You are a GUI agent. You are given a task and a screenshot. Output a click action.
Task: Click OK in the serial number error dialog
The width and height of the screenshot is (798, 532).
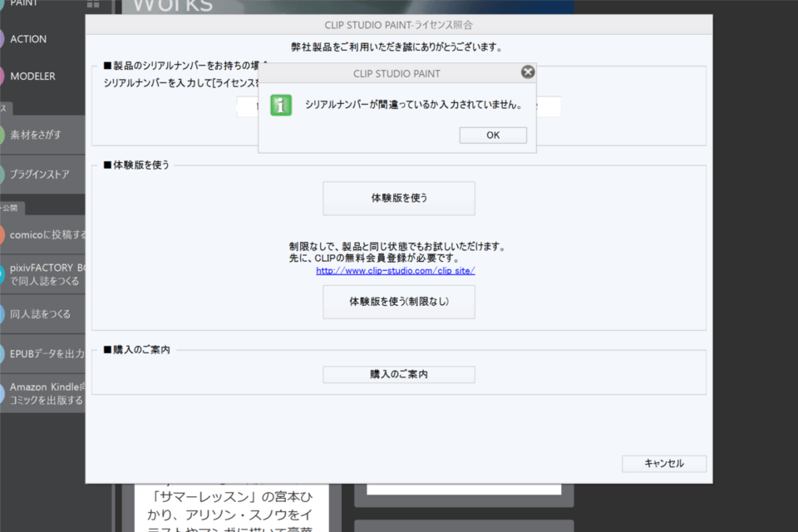point(493,135)
